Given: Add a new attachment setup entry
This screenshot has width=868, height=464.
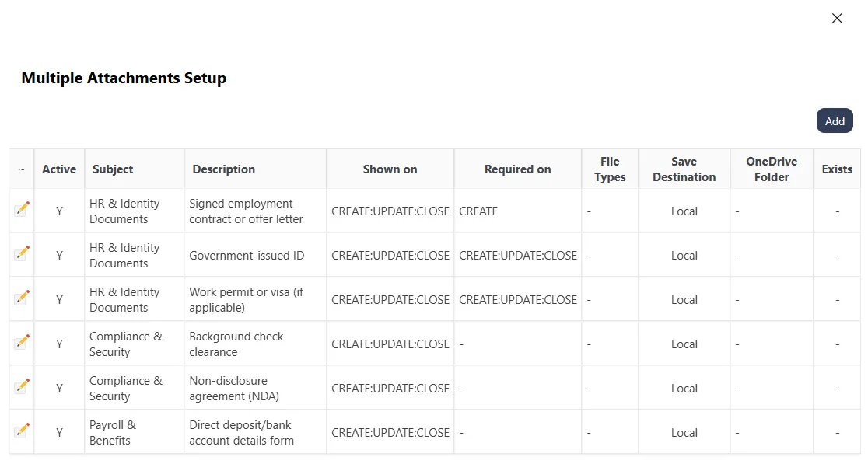Looking at the screenshot, I should point(835,121).
